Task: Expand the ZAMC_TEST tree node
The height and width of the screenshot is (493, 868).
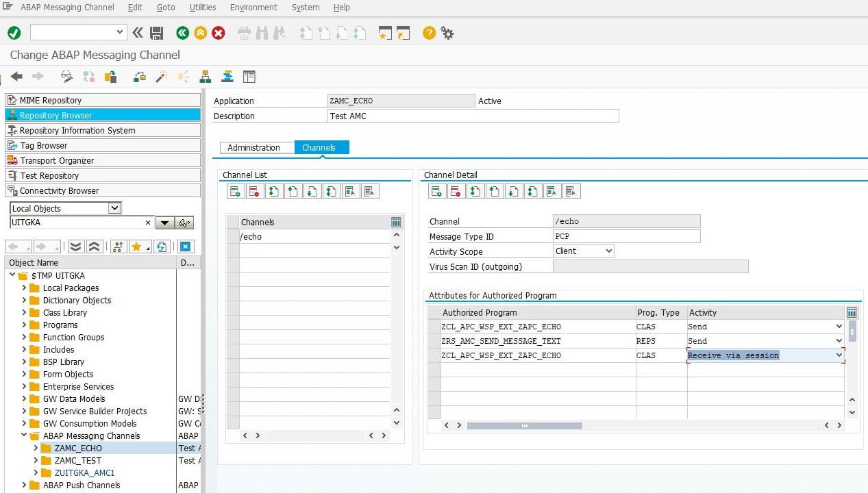Action: 36,461
